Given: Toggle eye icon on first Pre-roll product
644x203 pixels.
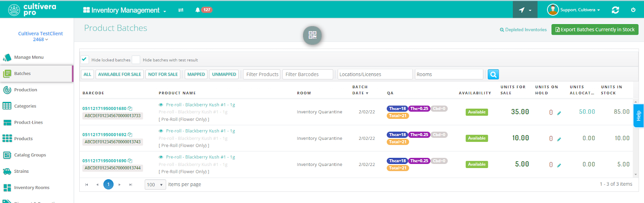Looking at the screenshot, I should [x=161, y=105].
